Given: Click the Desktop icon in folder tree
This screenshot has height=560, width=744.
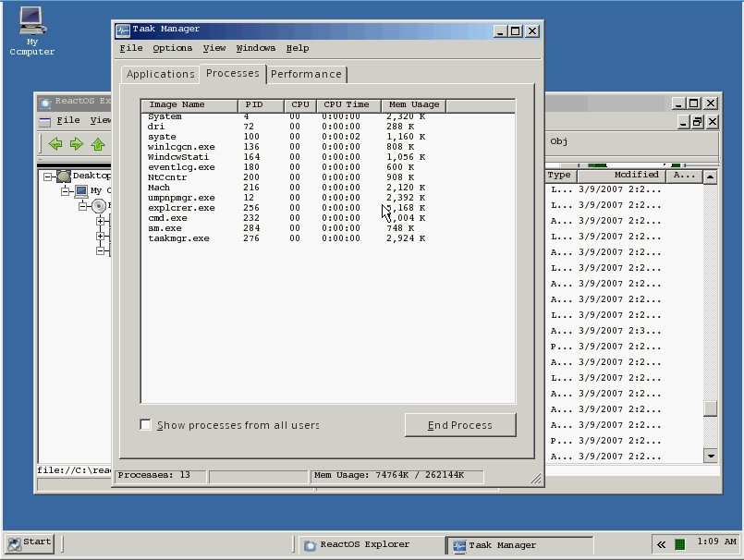Looking at the screenshot, I should pyautogui.click(x=63, y=176).
